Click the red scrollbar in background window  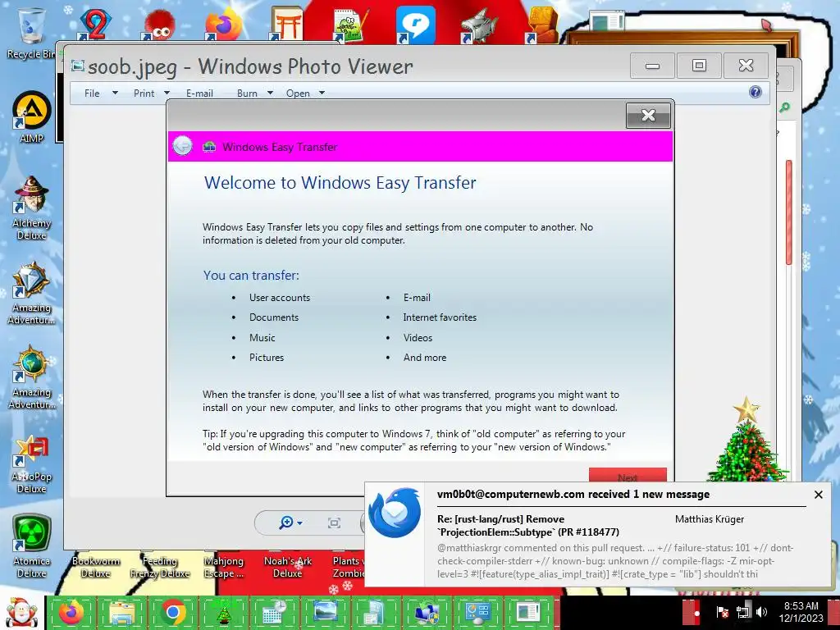pos(788,212)
